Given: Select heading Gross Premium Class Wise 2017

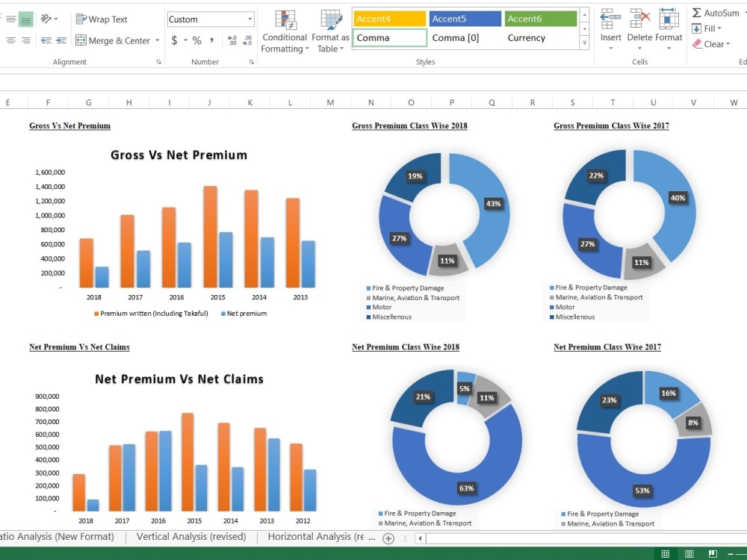Looking at the screenshot, I should 611,125.
